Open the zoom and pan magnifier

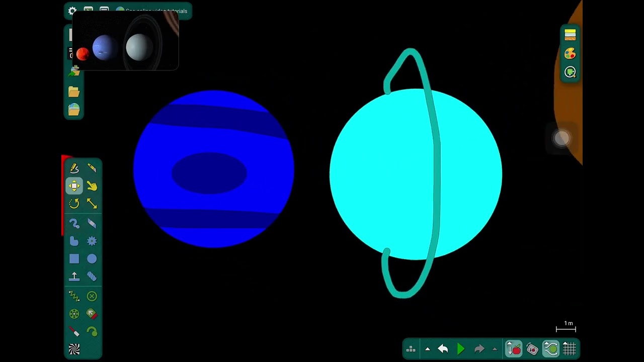coord(570,72)
